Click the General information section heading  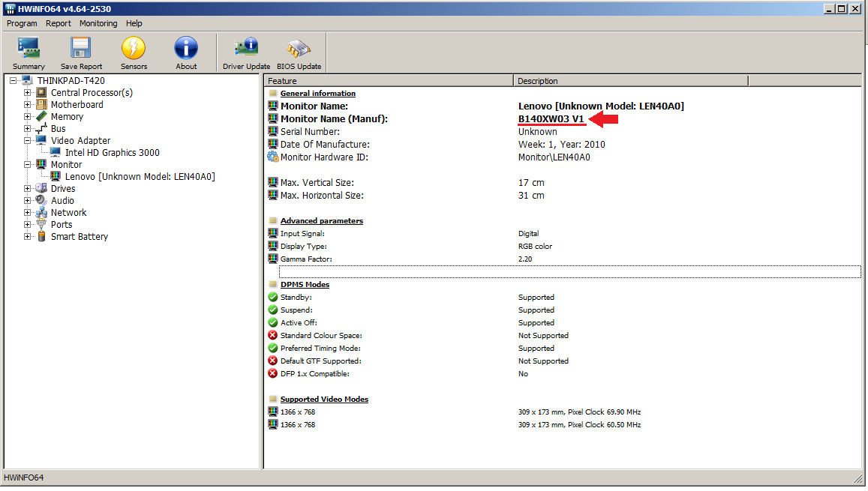318,94
